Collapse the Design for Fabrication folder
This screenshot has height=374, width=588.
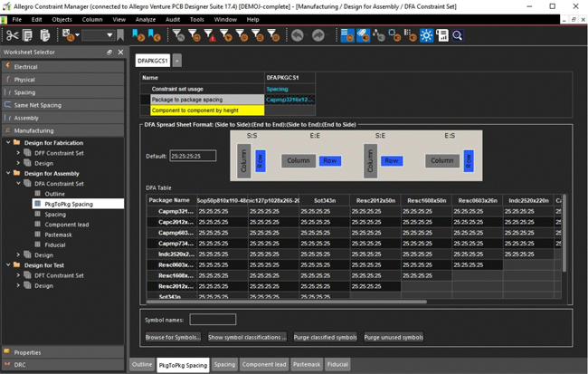pyautogui.click(x=8, y=143)
